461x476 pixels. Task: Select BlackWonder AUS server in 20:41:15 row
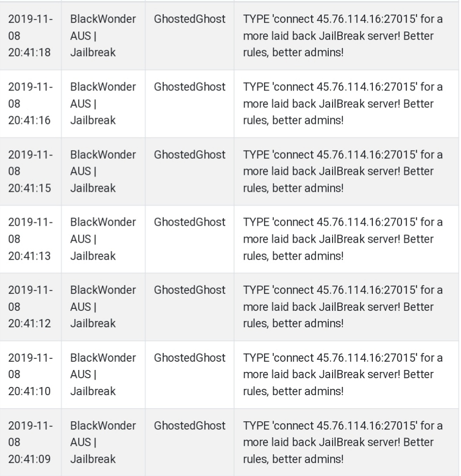coord(103,171)
